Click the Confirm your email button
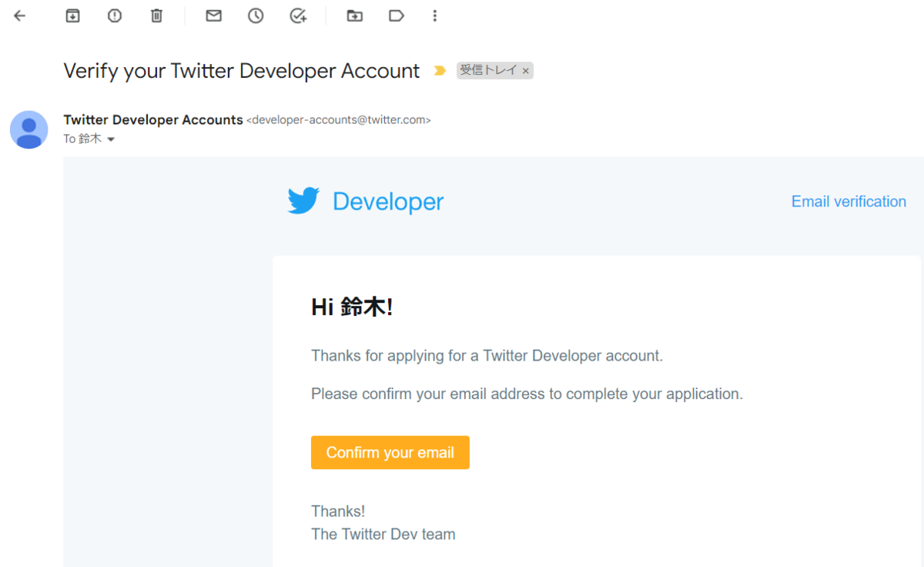This screenshot has width=924, height=567. (390, 452)
